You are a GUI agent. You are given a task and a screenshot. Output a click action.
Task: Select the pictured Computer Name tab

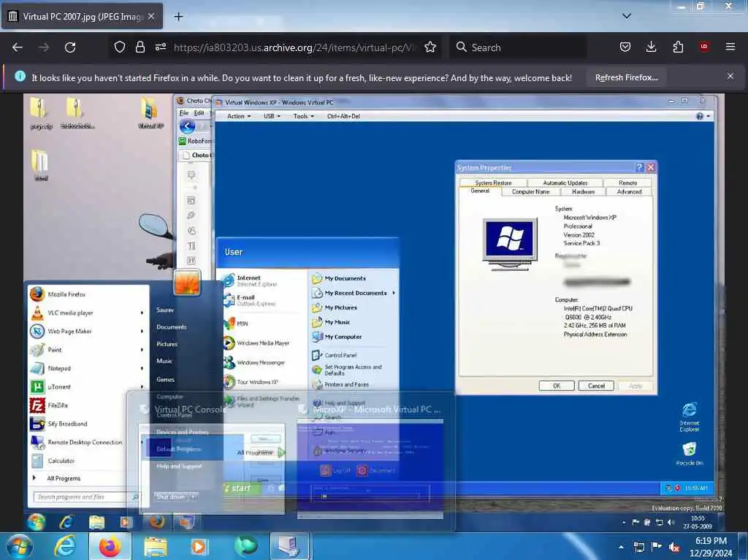[530, 191]
